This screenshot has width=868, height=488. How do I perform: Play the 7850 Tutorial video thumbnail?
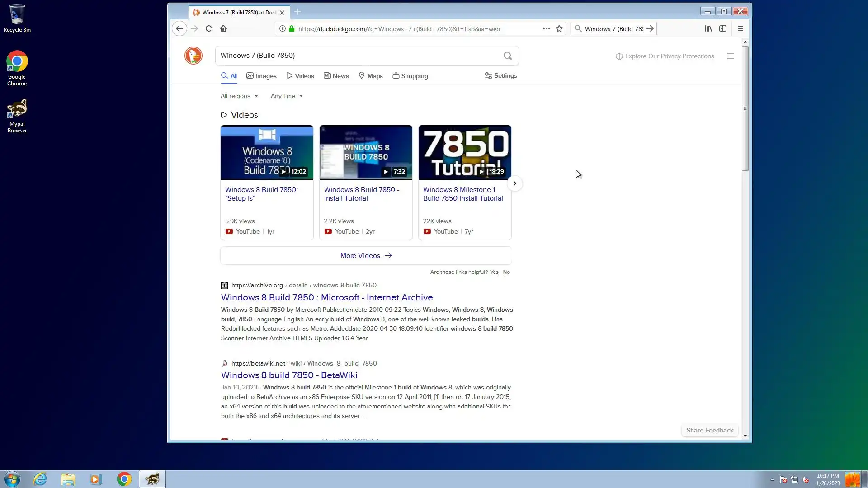click(x=465, y=153)
